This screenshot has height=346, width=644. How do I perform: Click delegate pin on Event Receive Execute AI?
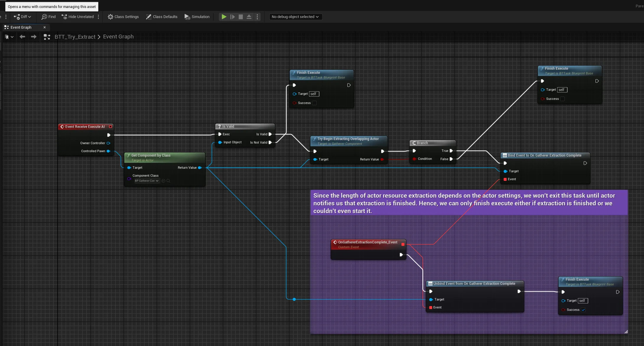(x=110, y=127)
